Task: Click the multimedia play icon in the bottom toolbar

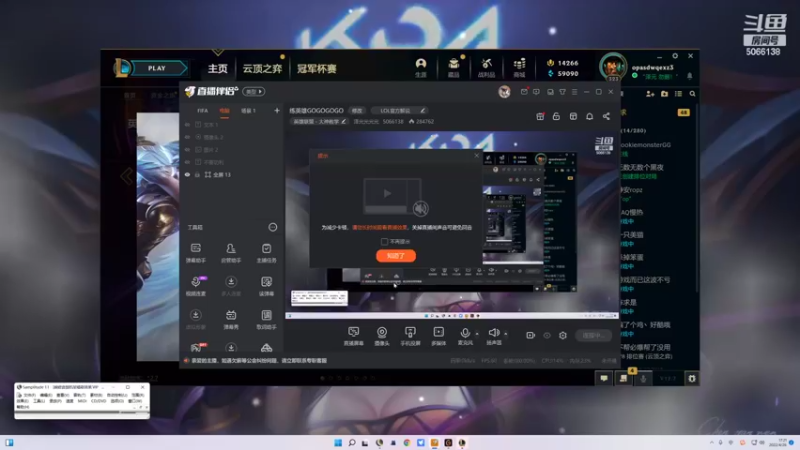Action: [438, 333]
